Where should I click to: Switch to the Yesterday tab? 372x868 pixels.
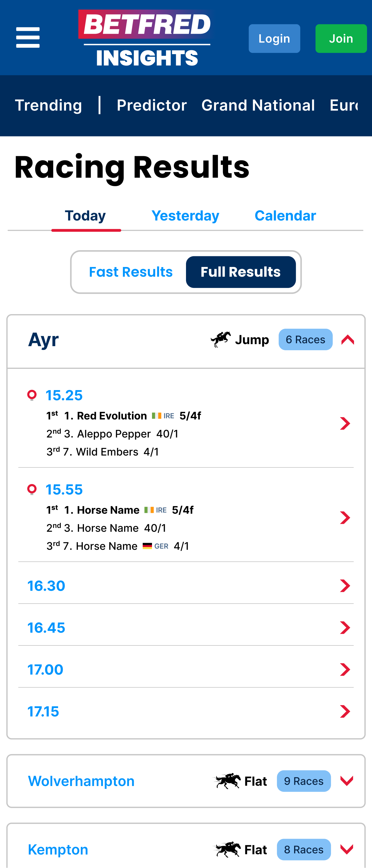[x=185, y=216]
